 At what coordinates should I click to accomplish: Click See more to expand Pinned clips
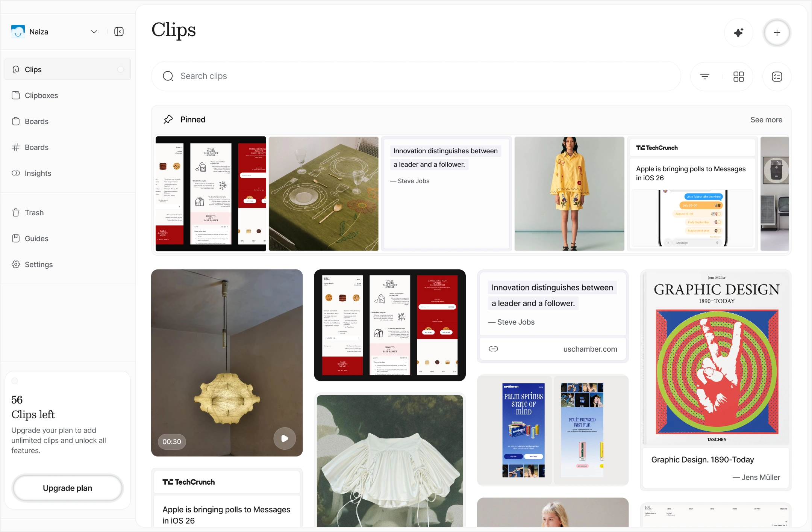pyautogui.click(x=766, y=119)
